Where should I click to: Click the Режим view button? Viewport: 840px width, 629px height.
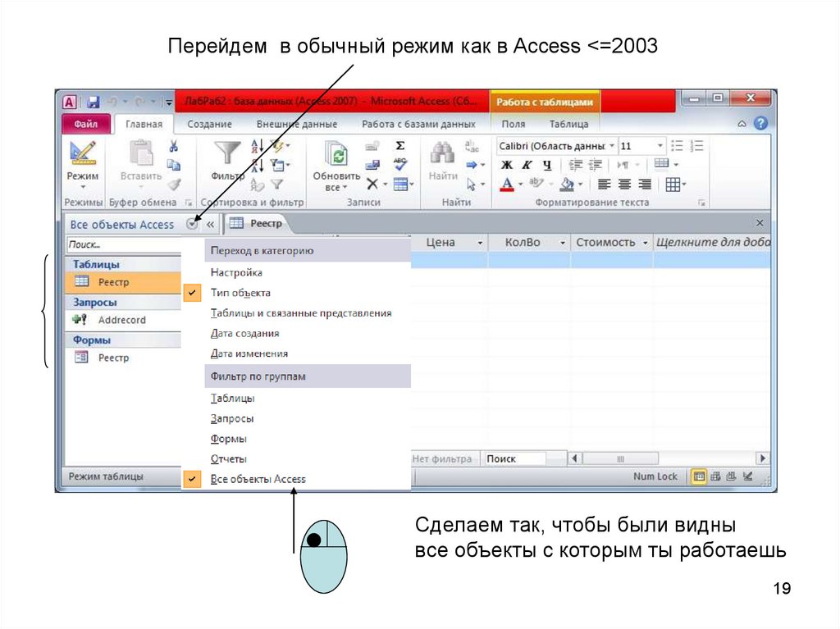[82, 162]
